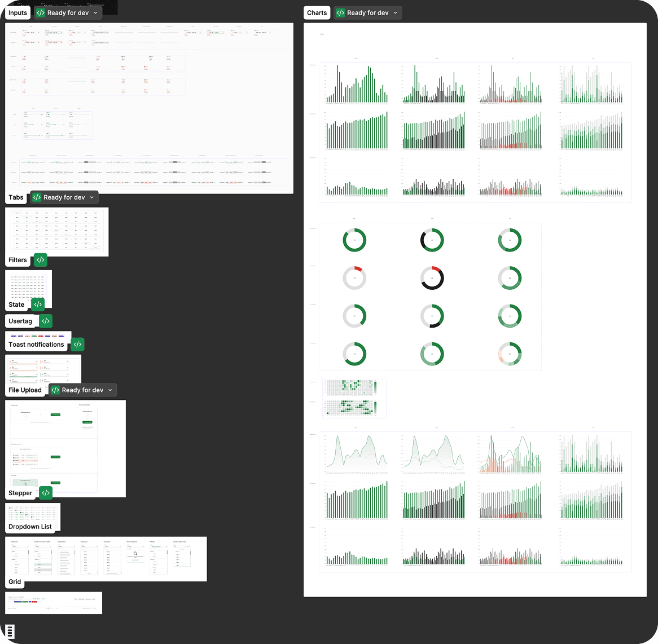
Task: Expand the Tabs Ready for dev dropdown
Action: pyautogui.click(x=92, y=197)
